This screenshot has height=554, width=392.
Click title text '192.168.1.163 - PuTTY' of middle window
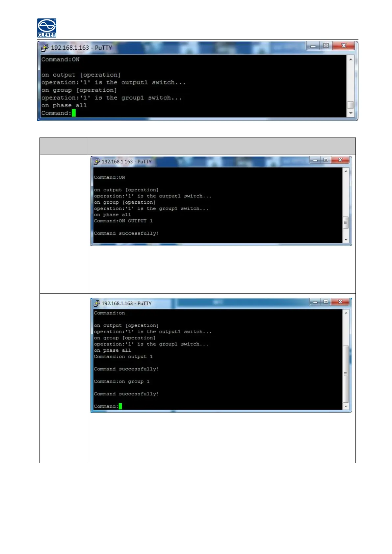[x=126, y=162]
